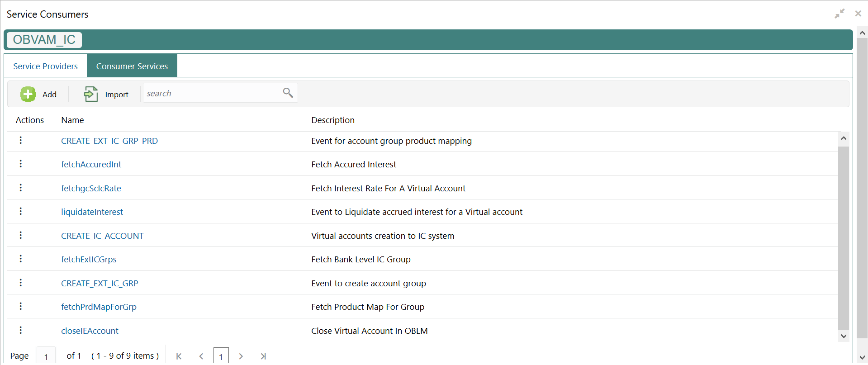This screenshot has height=365, width=868.
Task: Open actions menu for liquidateInterest row
Action: 21,211
